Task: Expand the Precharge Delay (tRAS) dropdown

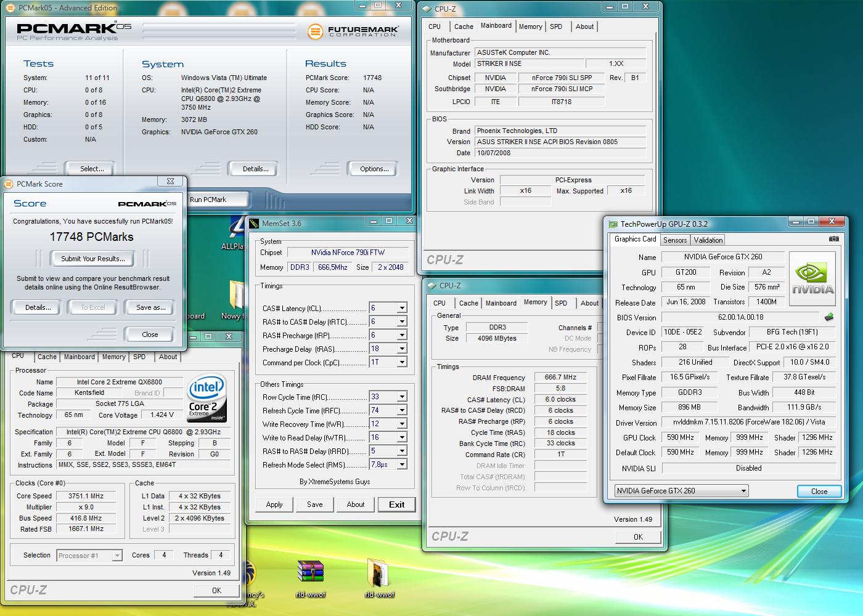Action: tap(402, 349)
